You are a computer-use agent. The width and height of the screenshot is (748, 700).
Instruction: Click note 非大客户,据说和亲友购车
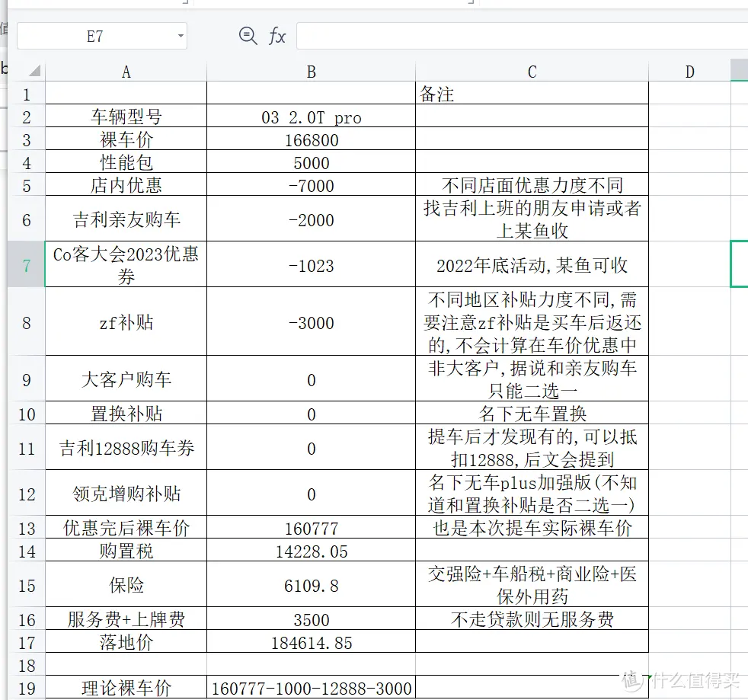[532, 379]
